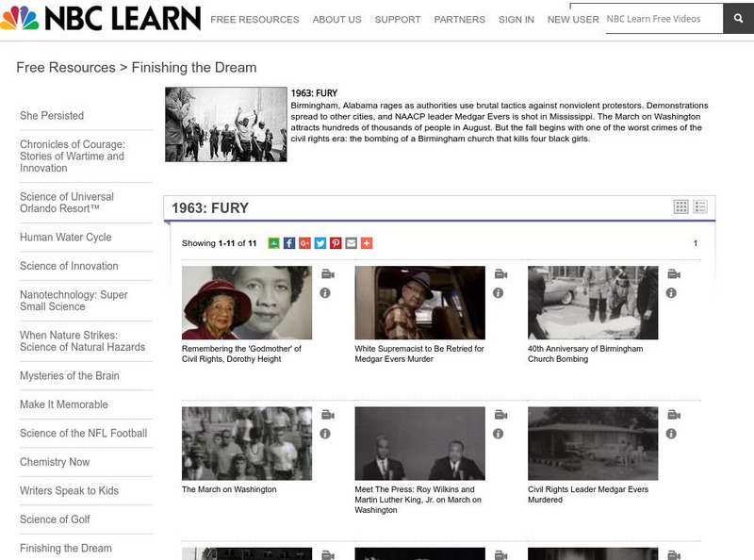Click Google Plus share icon
The height and width of the screenshot is (560, 754).
(x=304, y=243)
